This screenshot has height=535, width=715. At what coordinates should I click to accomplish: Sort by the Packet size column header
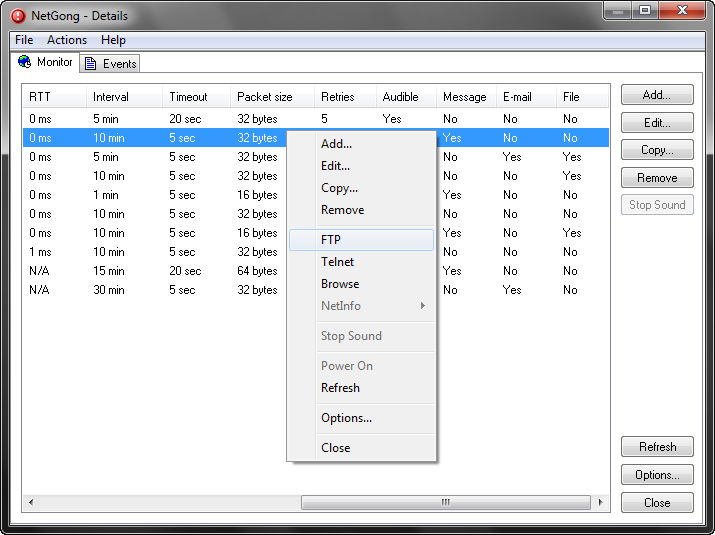265,97
